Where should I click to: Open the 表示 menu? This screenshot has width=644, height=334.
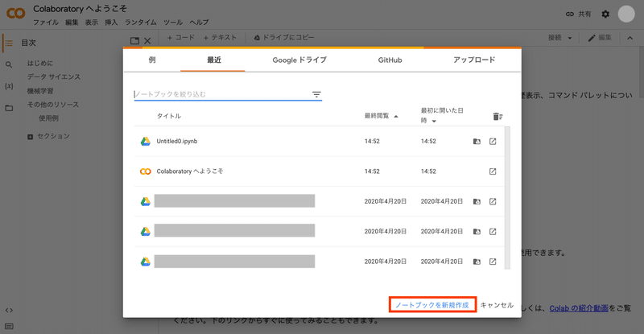tap(92, 23)
